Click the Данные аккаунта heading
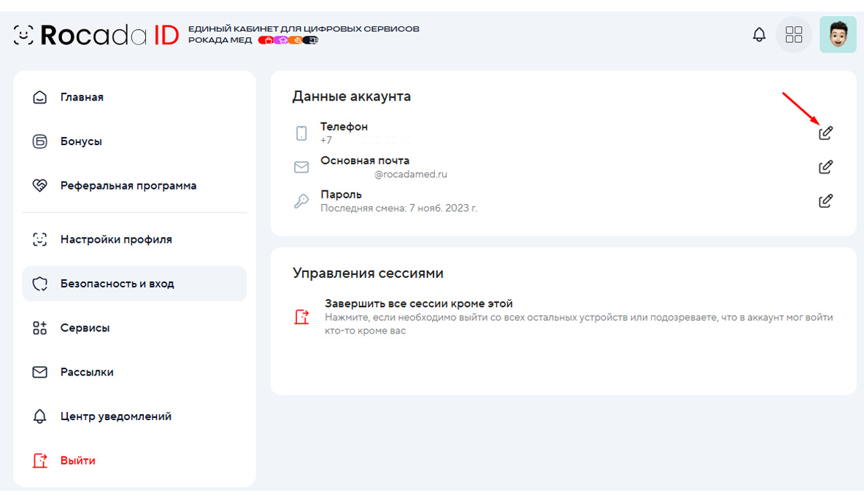The image size is (864, 504). 352,96
